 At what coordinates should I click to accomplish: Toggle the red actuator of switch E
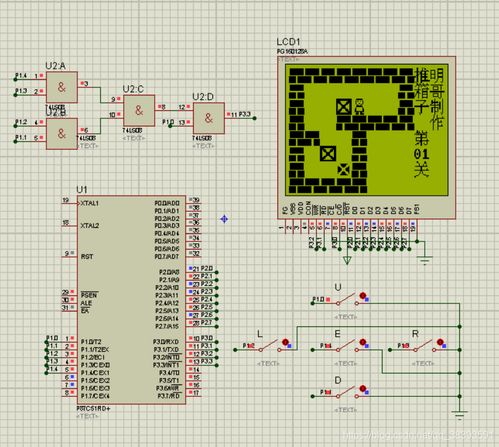click(x=363, y=342)
